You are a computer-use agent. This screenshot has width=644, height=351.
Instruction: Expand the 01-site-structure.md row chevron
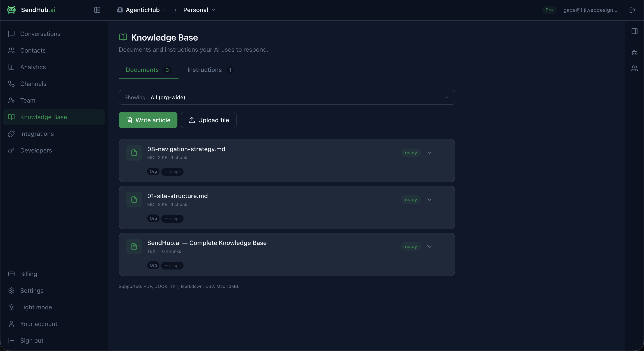coord(429,200)
